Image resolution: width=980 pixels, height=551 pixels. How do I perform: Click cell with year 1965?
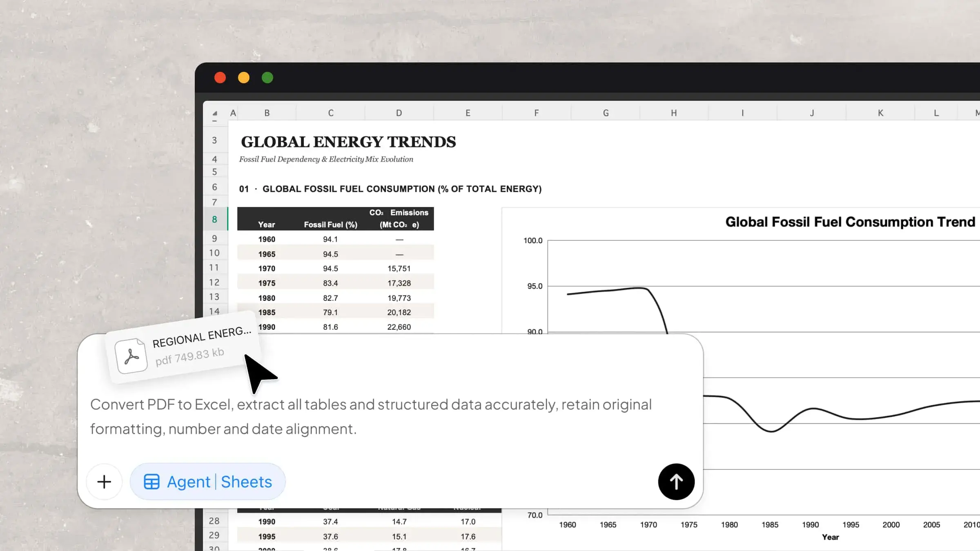point(267,254)
